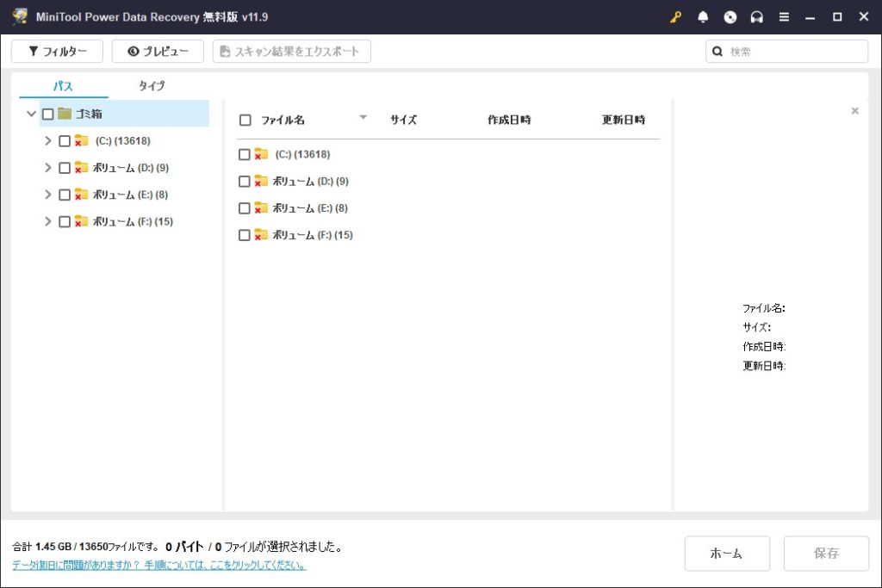Viewport: 882px width, 588px height.
Task: Click the フィルター button
Action: point(58,52)
